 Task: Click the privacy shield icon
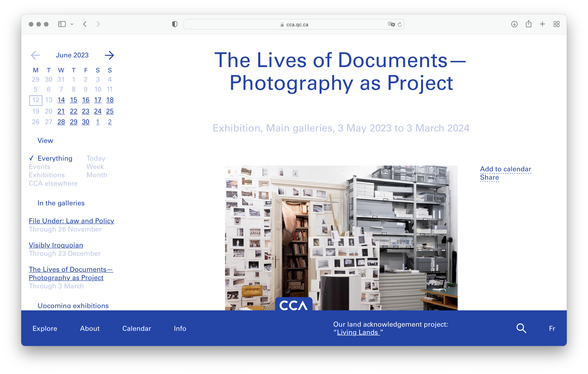[x=175, y=24]
